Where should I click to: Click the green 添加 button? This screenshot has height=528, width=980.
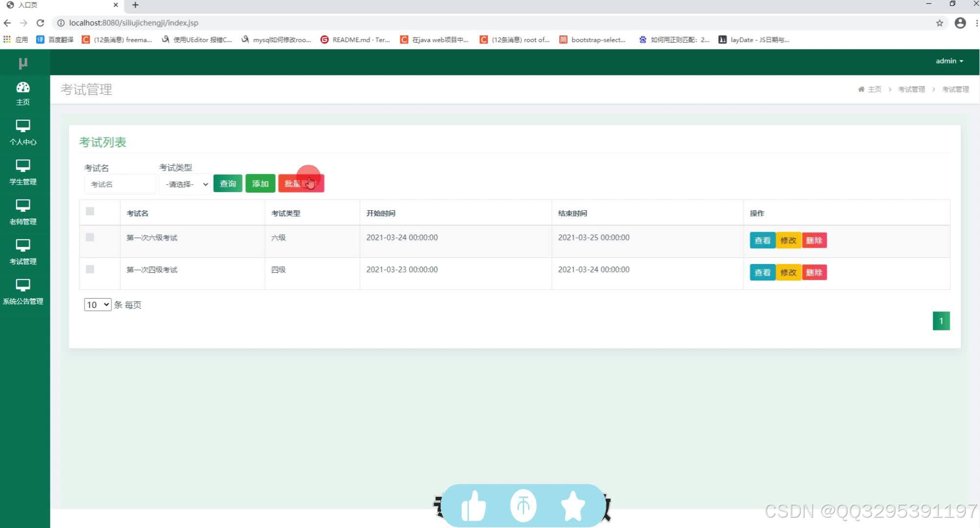coord(260,183)
